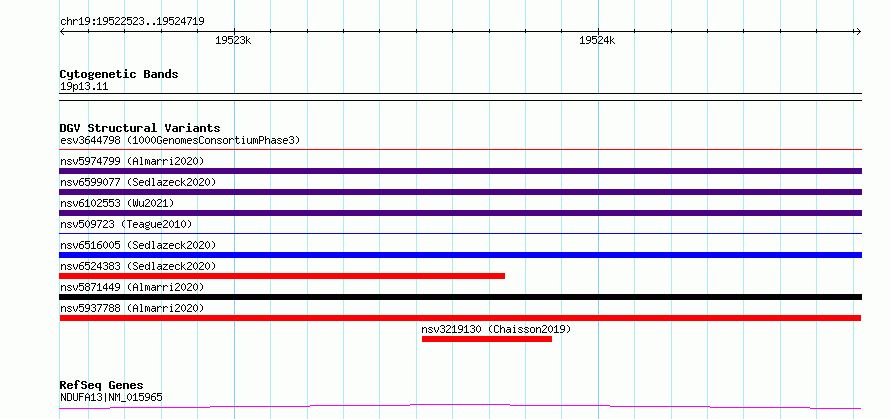Click the 19523k ruler position

pos(234,40)
